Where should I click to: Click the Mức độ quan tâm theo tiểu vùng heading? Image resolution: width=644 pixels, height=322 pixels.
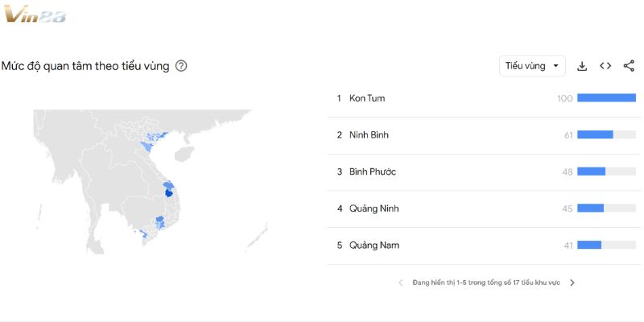coord(85,66)
